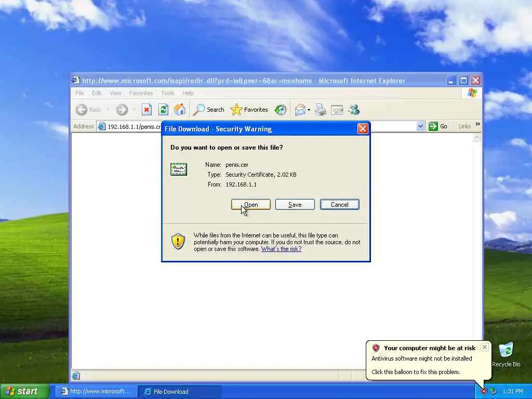Viewport: 532px width, 399px height.
Task: Click the source "192.168.1.1" in dialog
Action: click(241, 184)
